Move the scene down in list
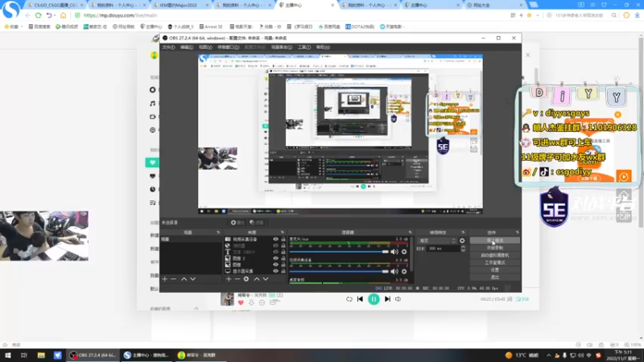The height and width of the screenshot is (362, 644). click(192, 279)
